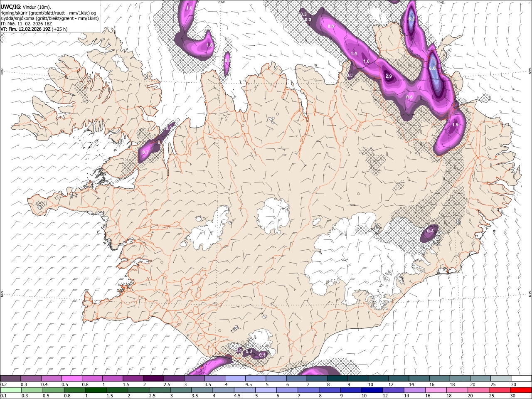This screenshot has height=399, width=532.
Task: Pick the dark green 1 rain legend swatch
Action: point(96,390)
